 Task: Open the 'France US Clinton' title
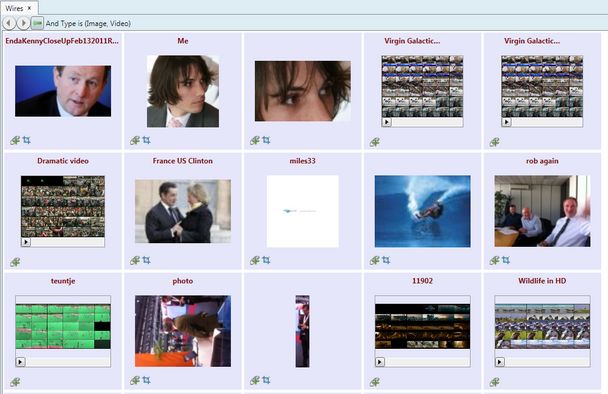(183, 161)
